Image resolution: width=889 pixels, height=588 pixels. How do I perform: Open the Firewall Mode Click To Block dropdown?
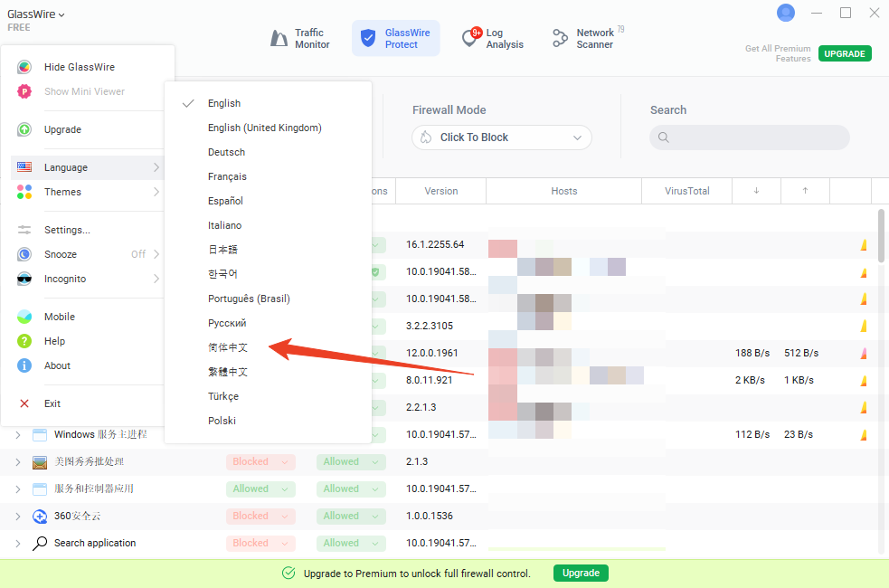(502, 138)
